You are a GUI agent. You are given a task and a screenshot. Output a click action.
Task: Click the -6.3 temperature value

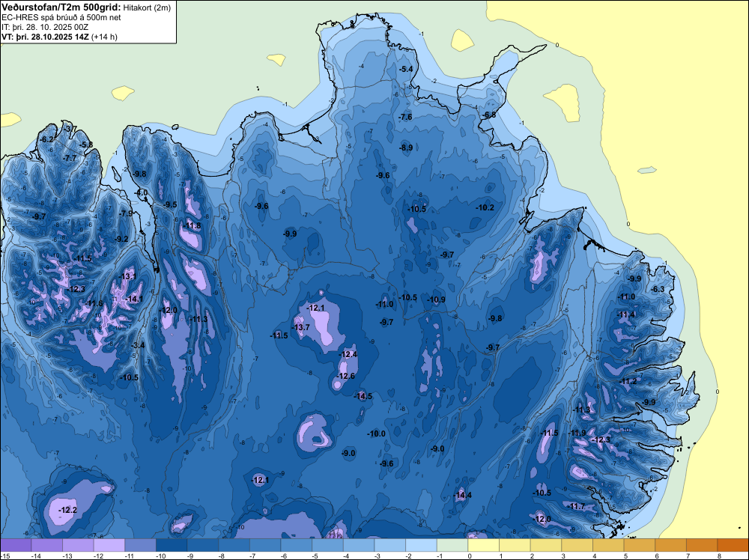click(658, 289)
